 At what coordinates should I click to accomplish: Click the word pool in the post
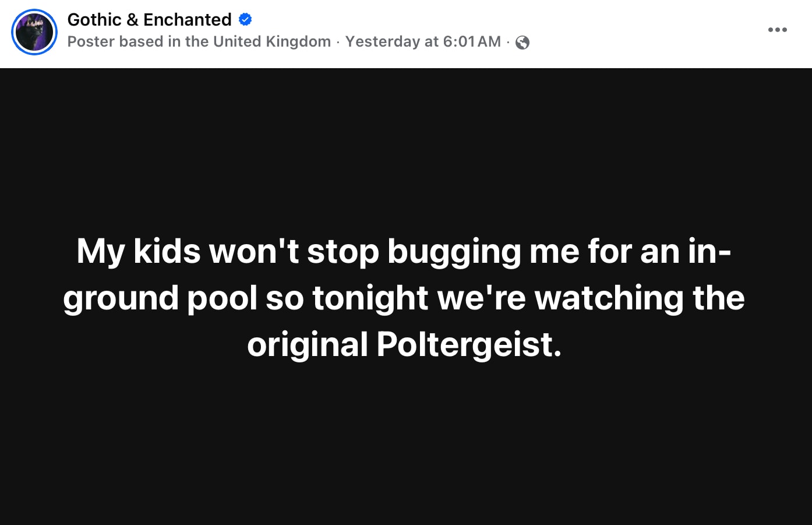(222, 298)
